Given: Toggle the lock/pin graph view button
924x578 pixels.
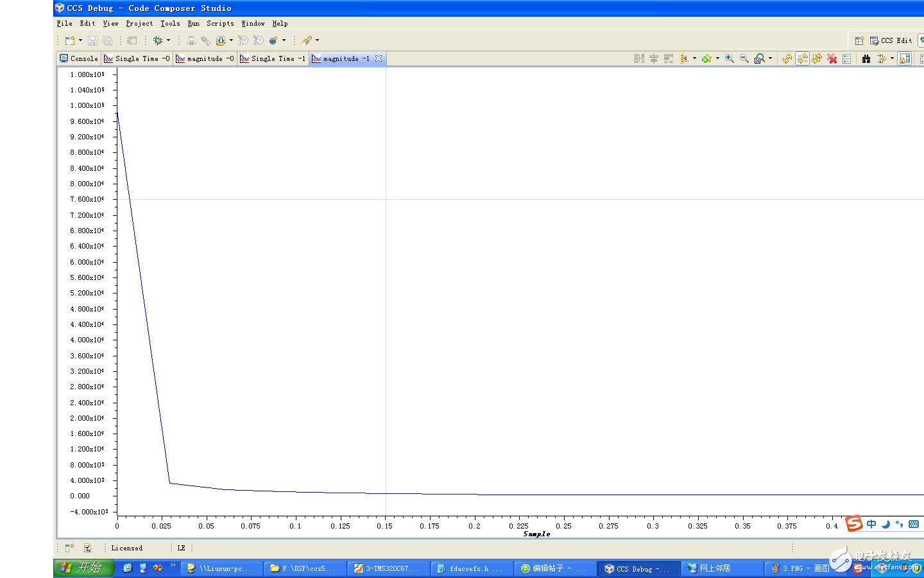Looking at the screenshot, I should pos(905,58).
